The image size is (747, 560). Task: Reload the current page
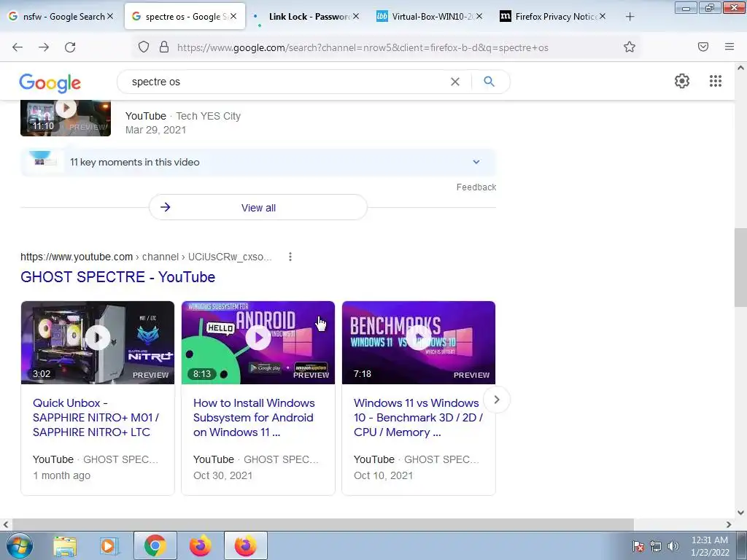pyautogui.click(x=70, y=47)
